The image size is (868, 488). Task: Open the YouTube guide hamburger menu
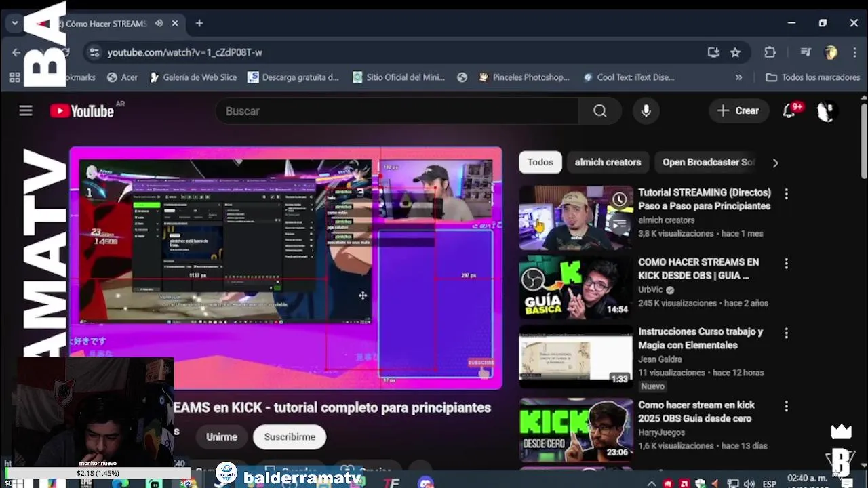click(x=26, y=110)
